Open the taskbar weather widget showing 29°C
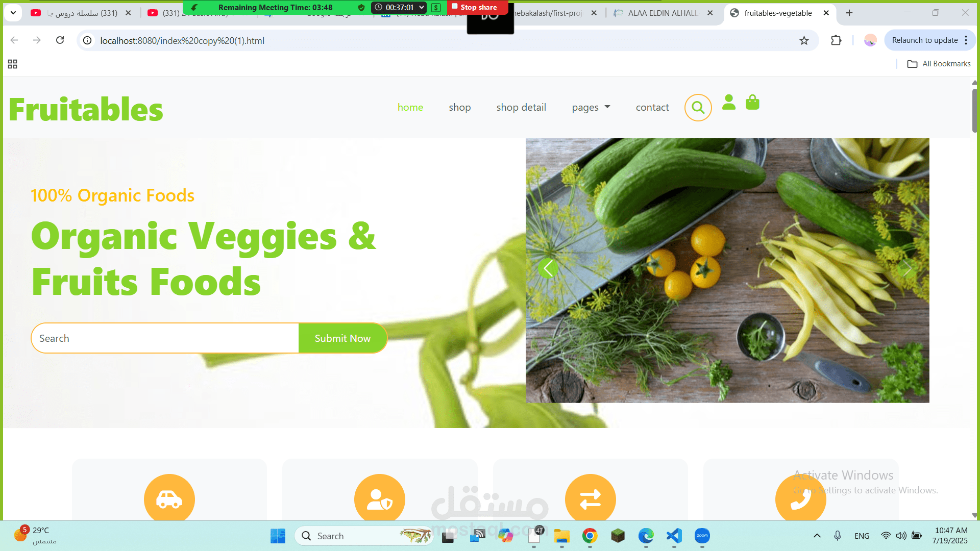 (x=36, y=535)
